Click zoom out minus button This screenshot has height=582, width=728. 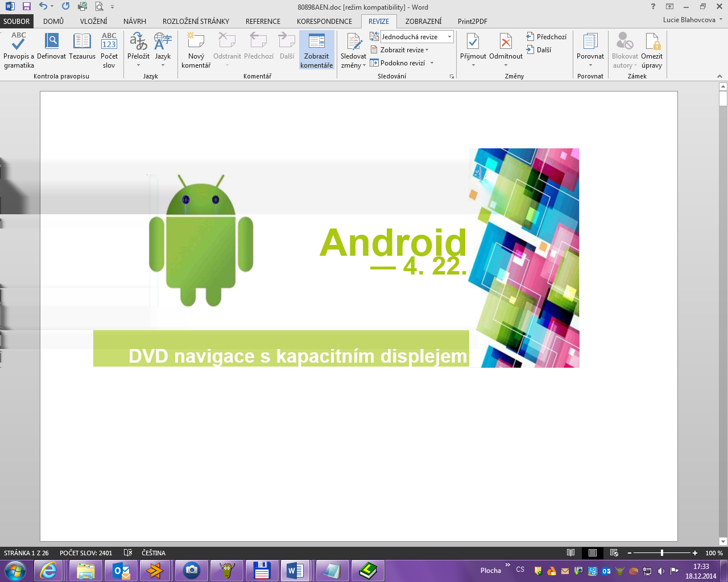click(x=630, y=553)
